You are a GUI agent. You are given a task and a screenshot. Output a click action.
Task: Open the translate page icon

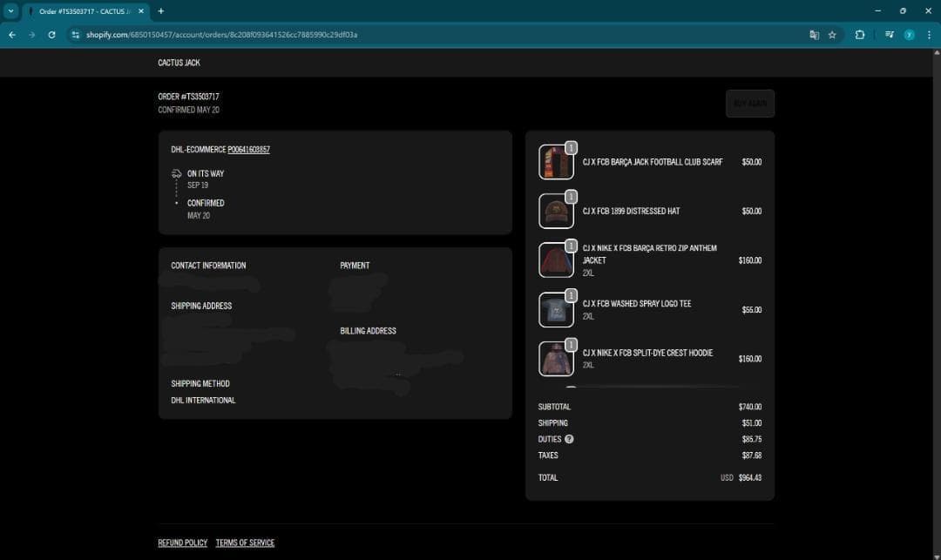tap(814, 35)
